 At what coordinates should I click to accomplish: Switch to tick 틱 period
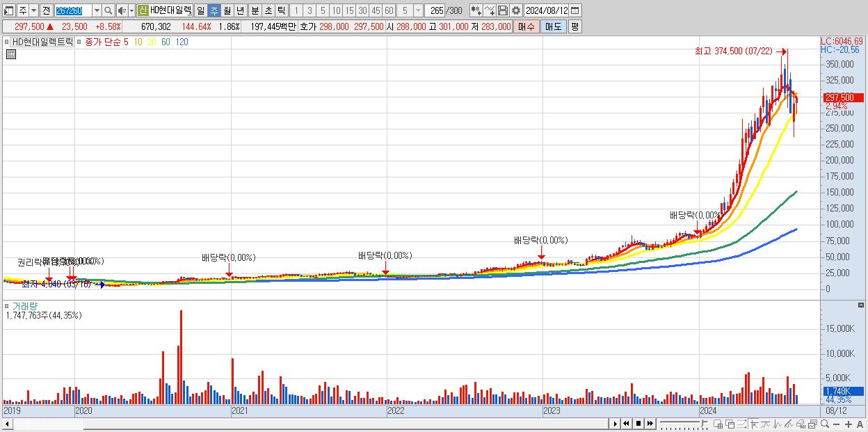tap(281, 10)
